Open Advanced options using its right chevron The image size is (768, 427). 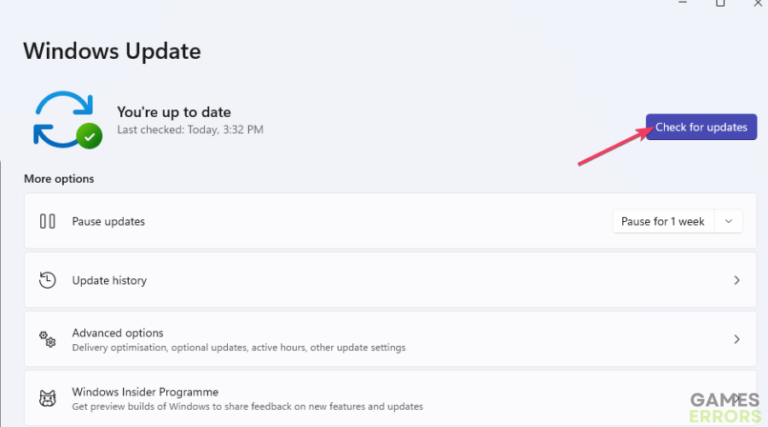pyautogui.click(x=737, y=339)
